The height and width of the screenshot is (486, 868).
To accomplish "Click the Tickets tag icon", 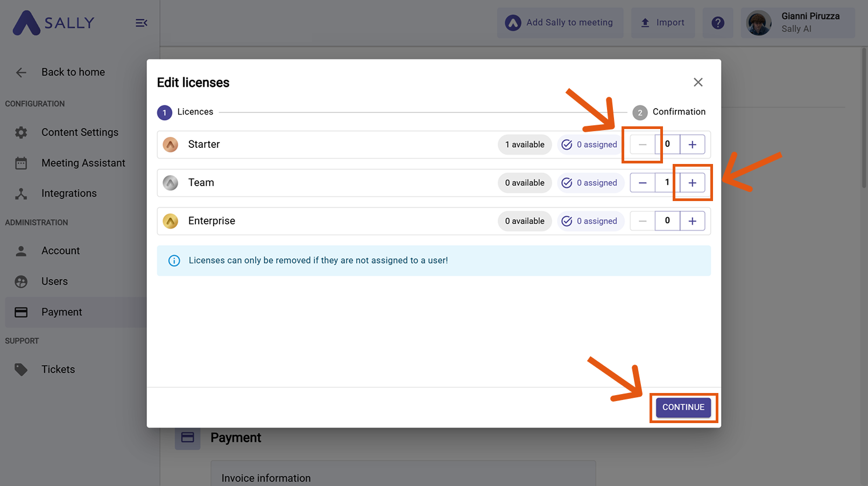I will click(x=21, y=369).
